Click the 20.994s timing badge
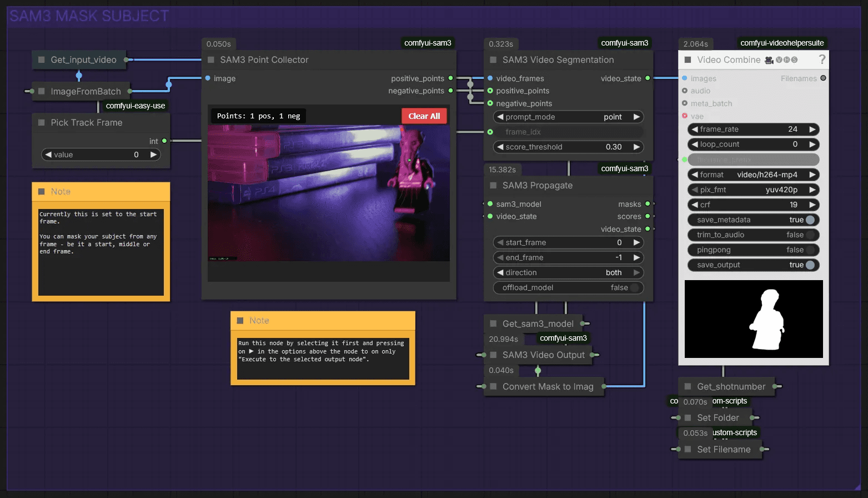The width and height of the screenshot is (868, 498). [x=504, y=339]
